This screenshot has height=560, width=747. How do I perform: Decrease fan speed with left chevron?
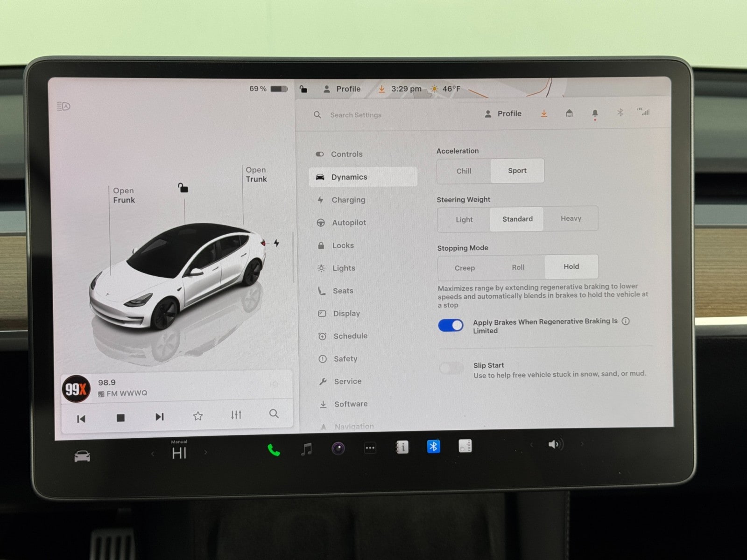tap(153, 453)
